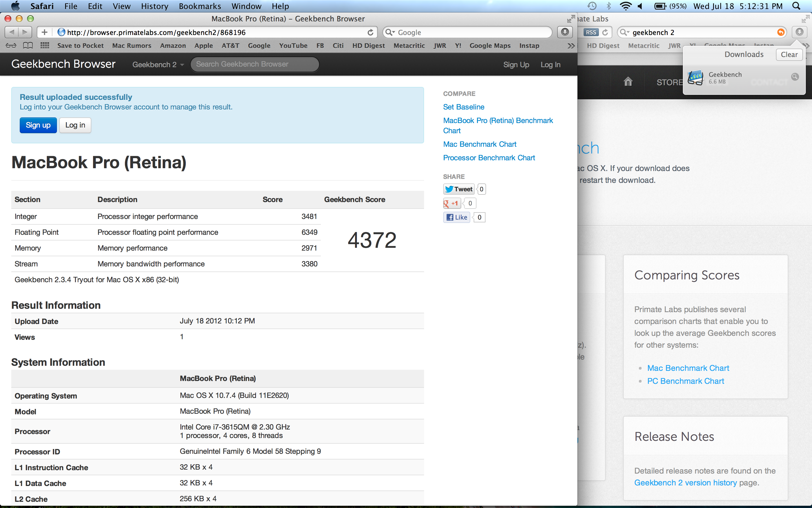Image resolution: width=812 pixels, height=508 pixels.
Task: Reload the Geekbench result page
Action: pyautogui.click(x=370, y=32)
